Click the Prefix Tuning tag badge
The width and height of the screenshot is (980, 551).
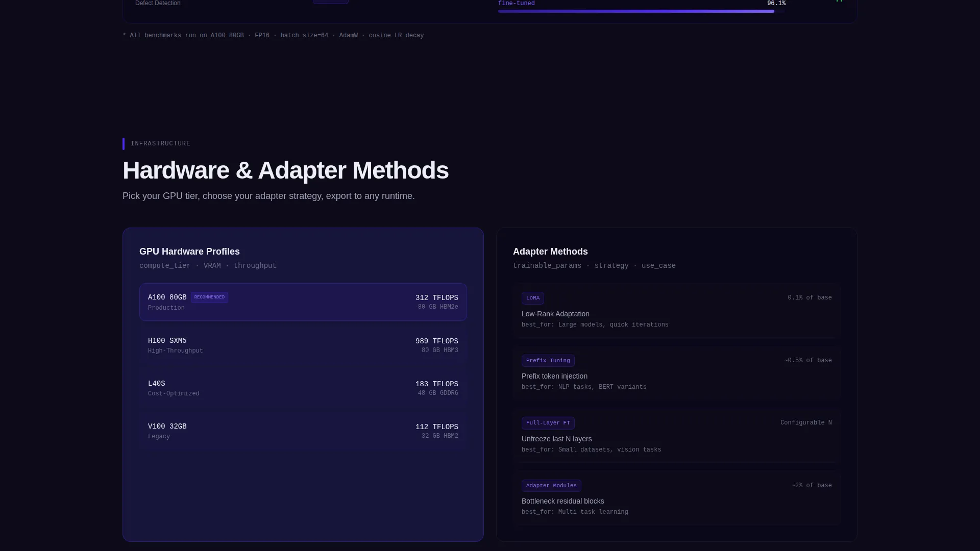point(548,361)
